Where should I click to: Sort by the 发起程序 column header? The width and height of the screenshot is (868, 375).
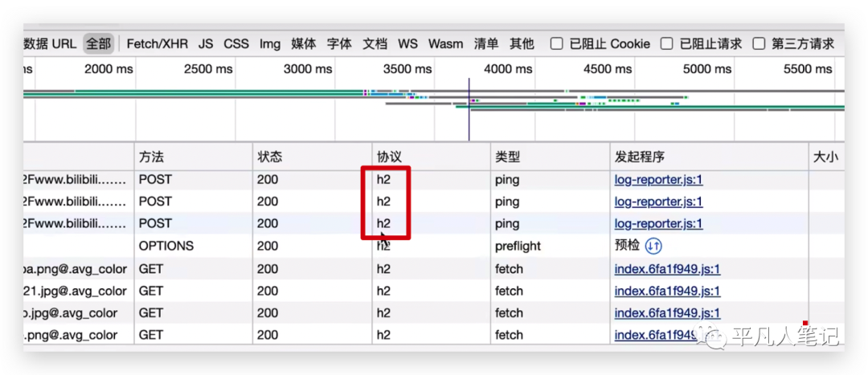click(639, 157)
